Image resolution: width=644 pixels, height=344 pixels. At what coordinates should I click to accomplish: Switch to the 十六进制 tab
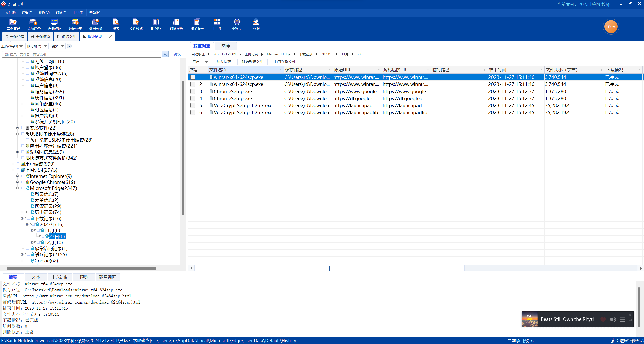click(60, 277)
